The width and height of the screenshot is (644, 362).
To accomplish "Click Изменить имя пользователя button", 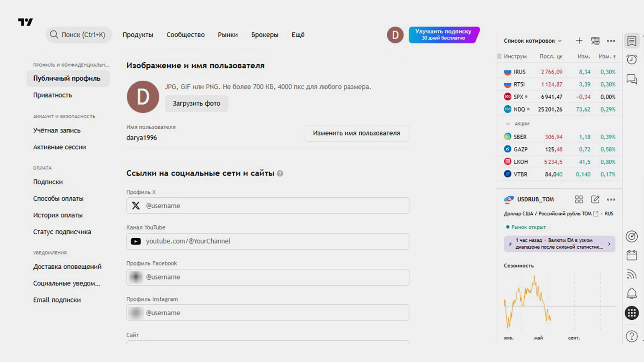I will click(356, 133).
